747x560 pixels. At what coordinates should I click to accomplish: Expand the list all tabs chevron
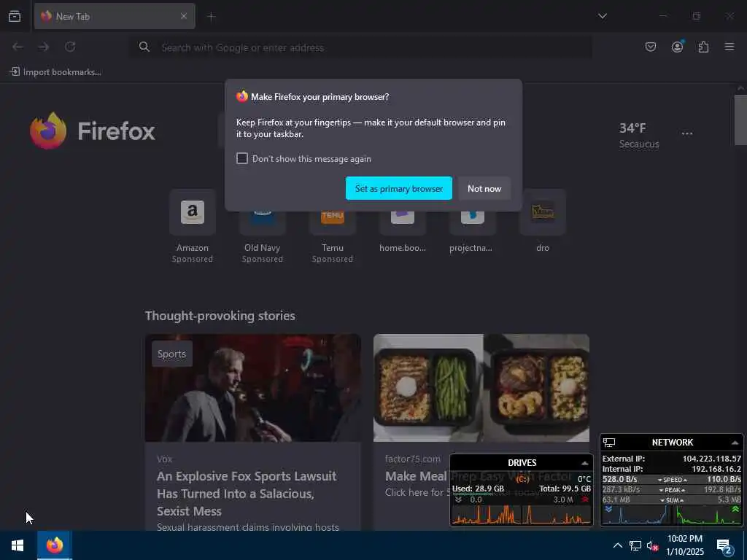pyautogui.click(x=603, y=16)
